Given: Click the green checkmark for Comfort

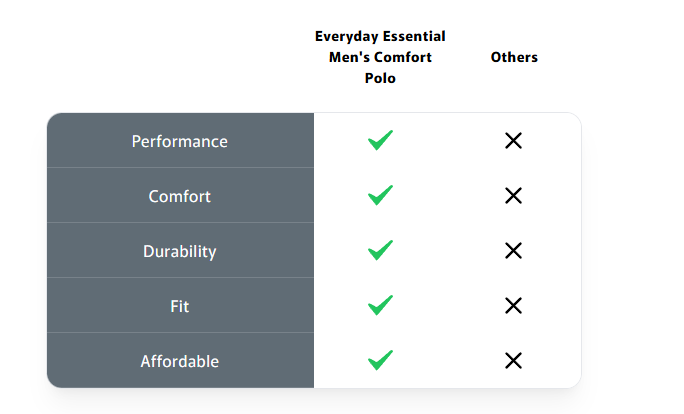Looking at the screenshot, I should [380, 196].
